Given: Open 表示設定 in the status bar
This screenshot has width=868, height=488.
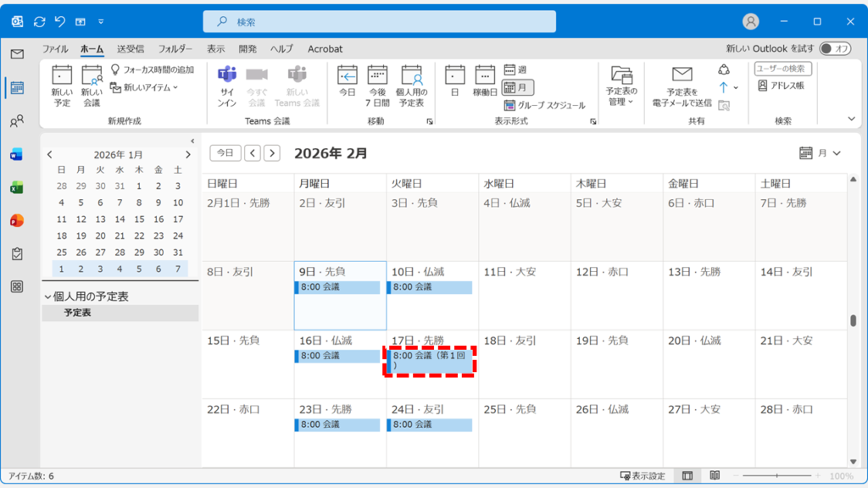Looking at the screenshot, I should point(644,476).
